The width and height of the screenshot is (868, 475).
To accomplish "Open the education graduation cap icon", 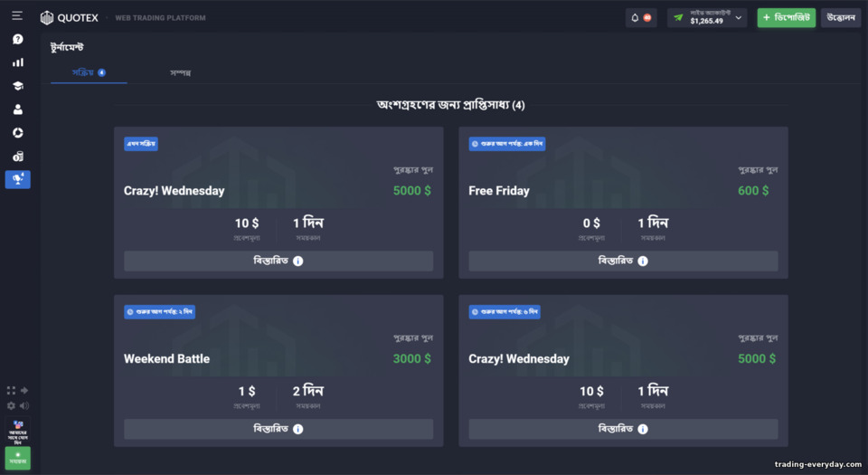I will [18, 86].
